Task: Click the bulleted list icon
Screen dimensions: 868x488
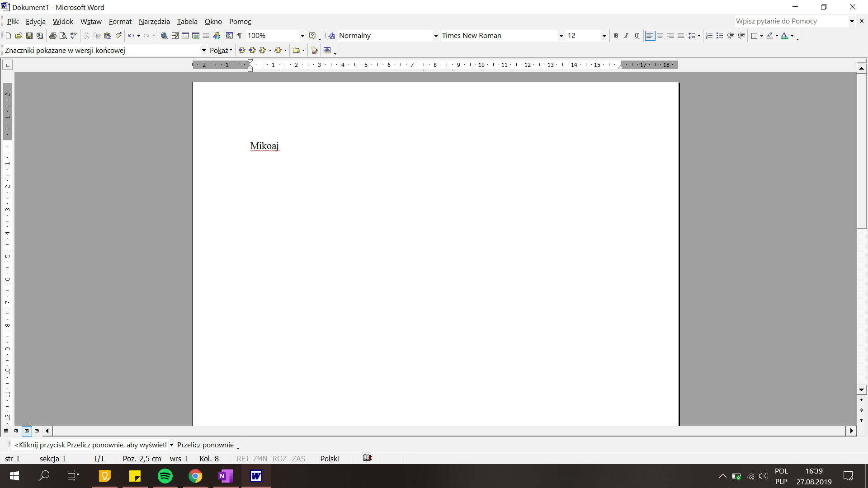Action: coord(720,36)
